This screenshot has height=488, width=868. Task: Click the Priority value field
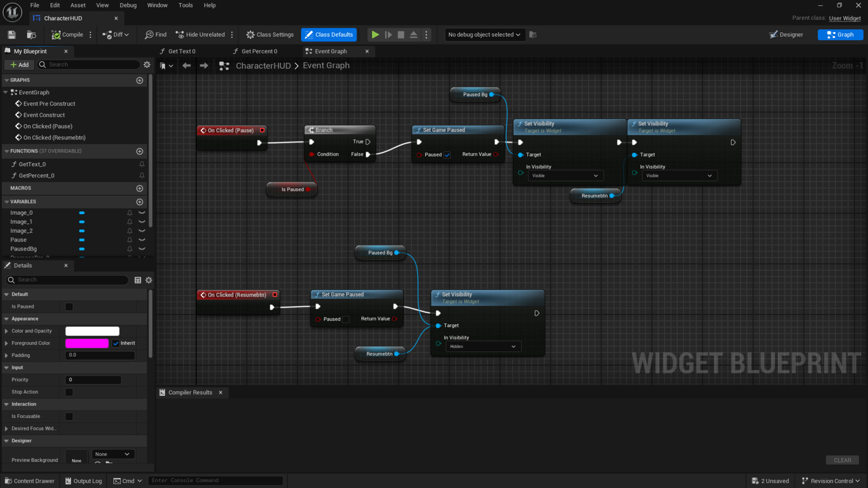pyautogui.click(x=93, y=380)
